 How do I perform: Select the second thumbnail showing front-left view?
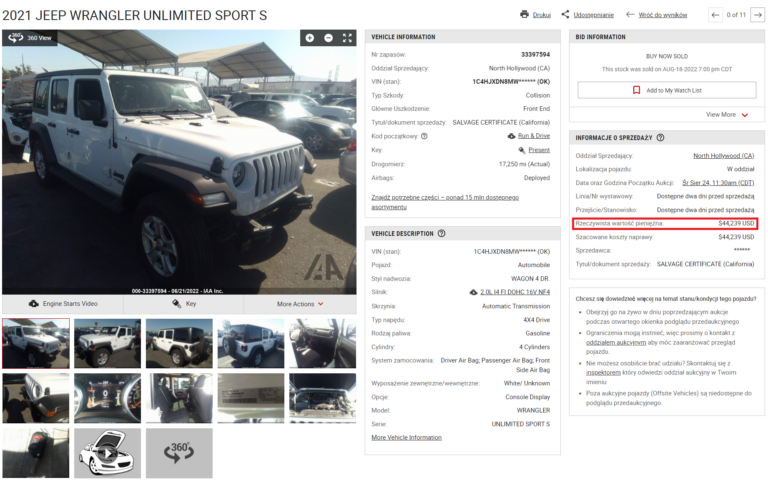tap(107, 343)
